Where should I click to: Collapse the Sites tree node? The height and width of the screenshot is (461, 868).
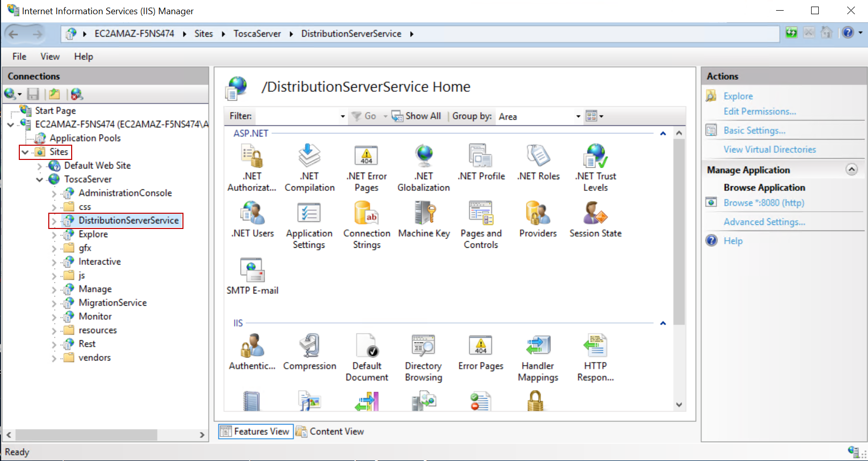(x=25, y=152)
